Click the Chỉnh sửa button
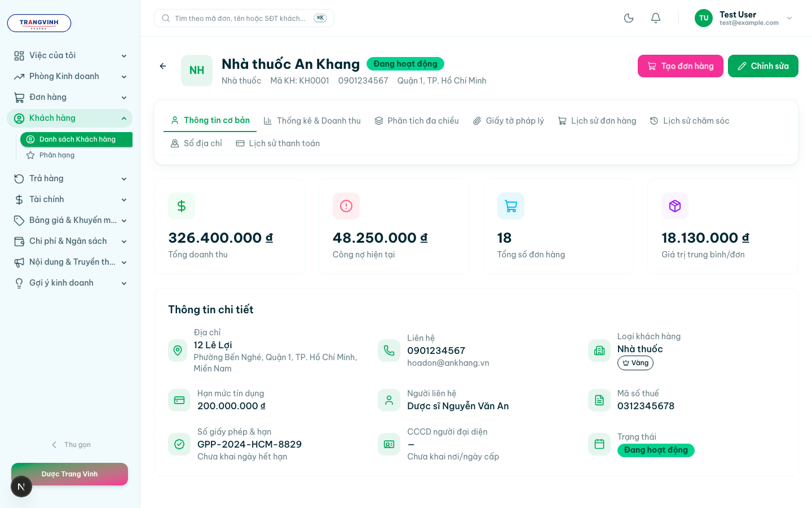Screen dimensions: 812x508 click(x=763, y=66)
